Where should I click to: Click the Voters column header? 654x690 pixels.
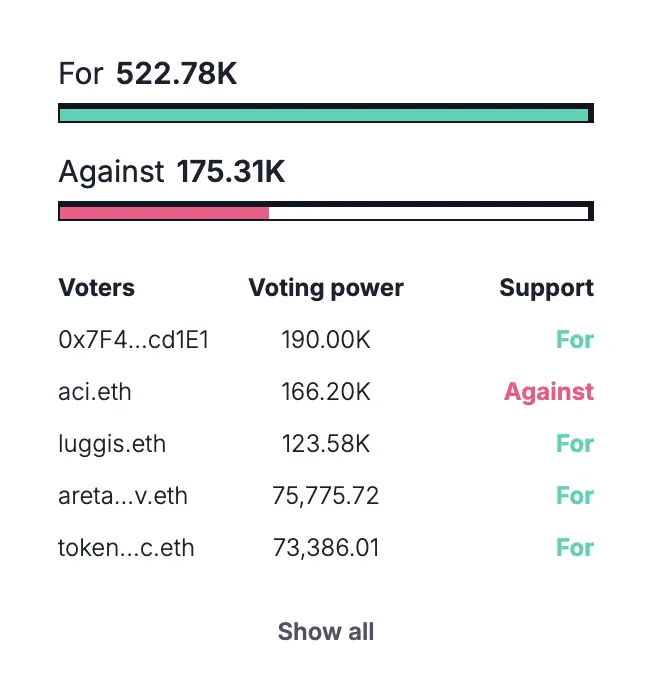97,288
